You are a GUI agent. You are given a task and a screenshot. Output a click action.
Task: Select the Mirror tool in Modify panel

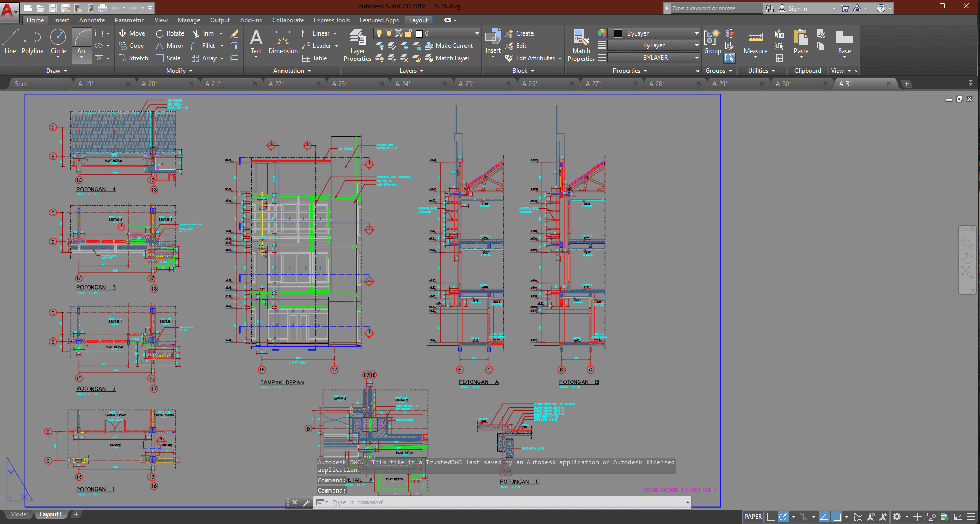coord(169,45)
